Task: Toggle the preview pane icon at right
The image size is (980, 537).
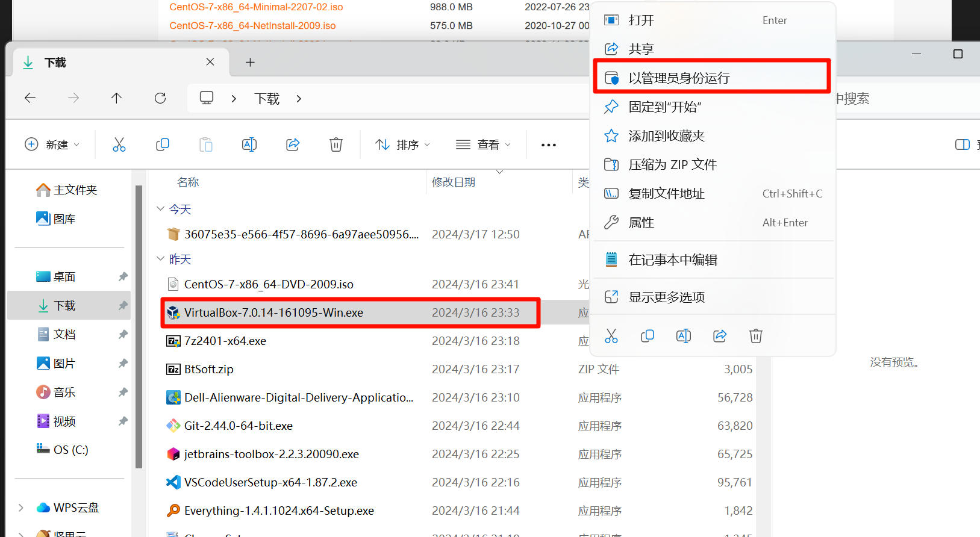Action: (963, 144)
